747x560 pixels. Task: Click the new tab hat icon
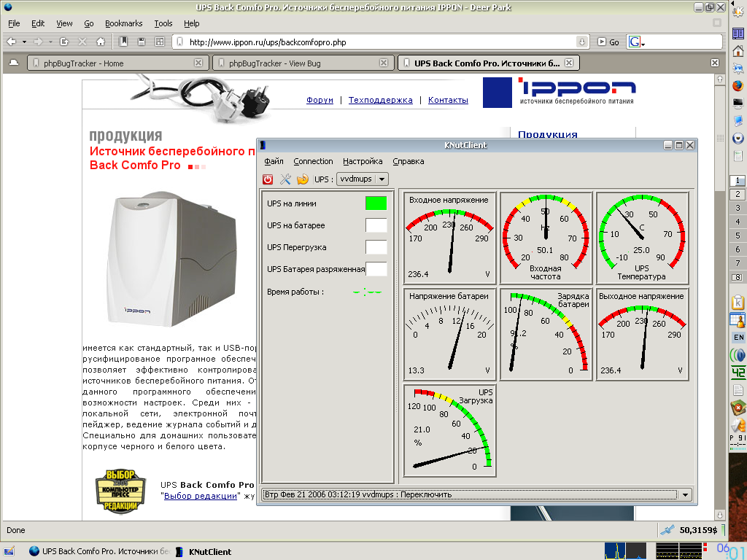pos(14,63)
